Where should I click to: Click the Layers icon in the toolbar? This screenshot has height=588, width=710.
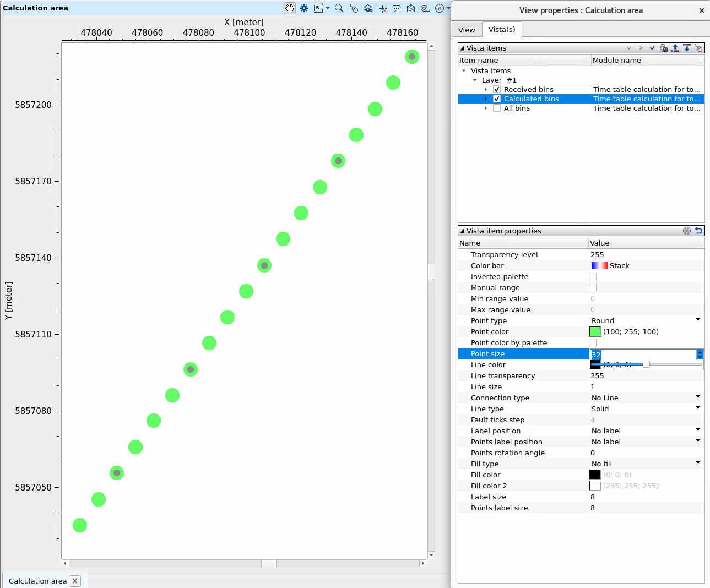click(368, 8)
